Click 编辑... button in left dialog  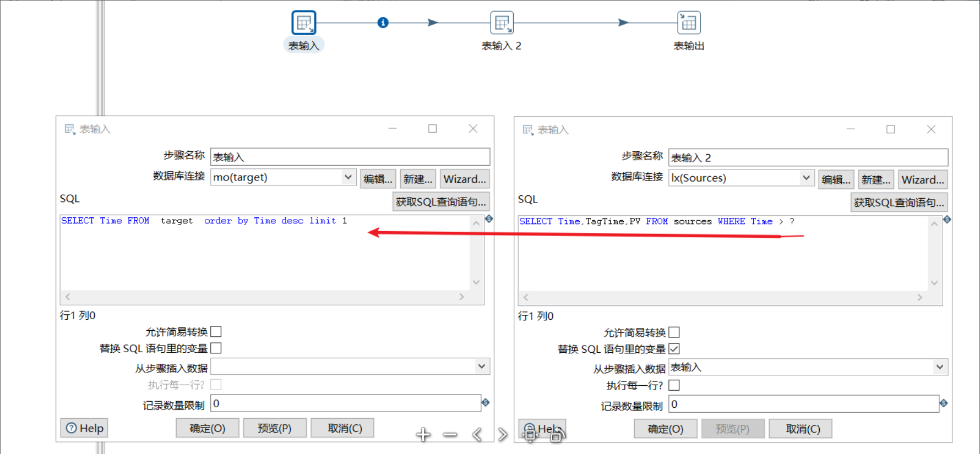tap(378, 179)
